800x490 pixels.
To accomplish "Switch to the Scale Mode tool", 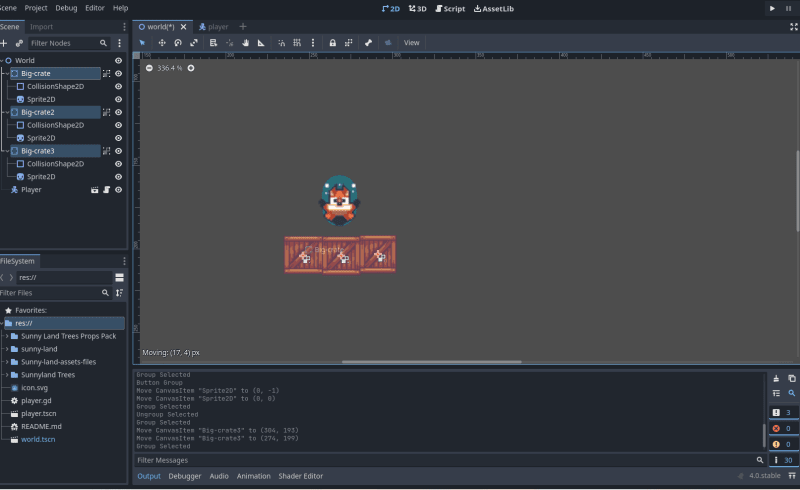I will 193,43.
